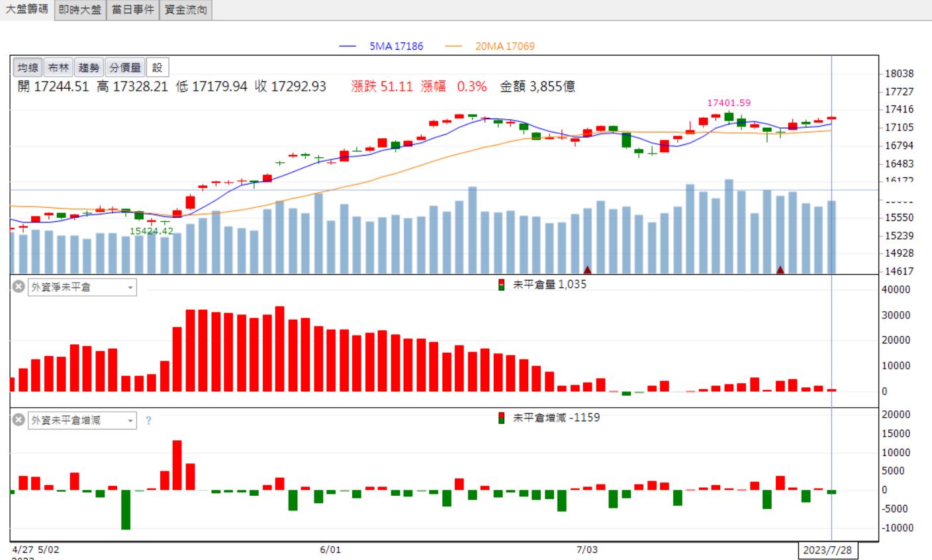Open the 外資淨未平倉 indicator dropdown
The width and height of the screenshot is (932, 560).
click(82, 287)
